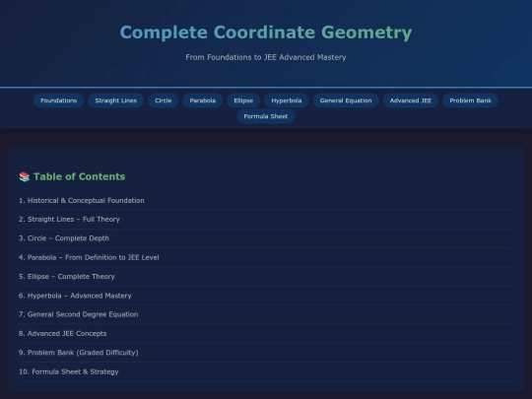The width and height of the screenshot is (532, 399).
Task: Open '2. Straight Lines – Full Theory'
Action: (x=69, y=219)
